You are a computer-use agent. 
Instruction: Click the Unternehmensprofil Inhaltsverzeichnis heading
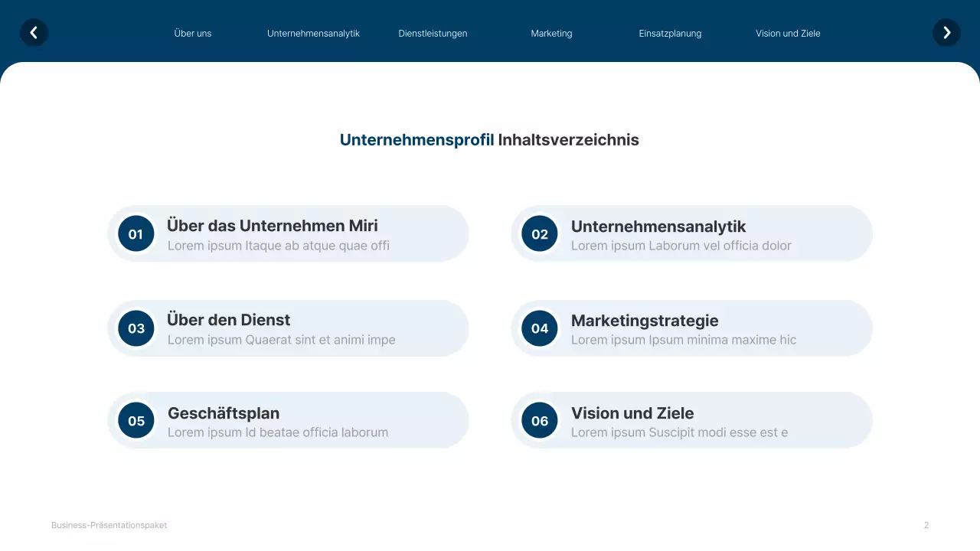(x=489, y=140)
